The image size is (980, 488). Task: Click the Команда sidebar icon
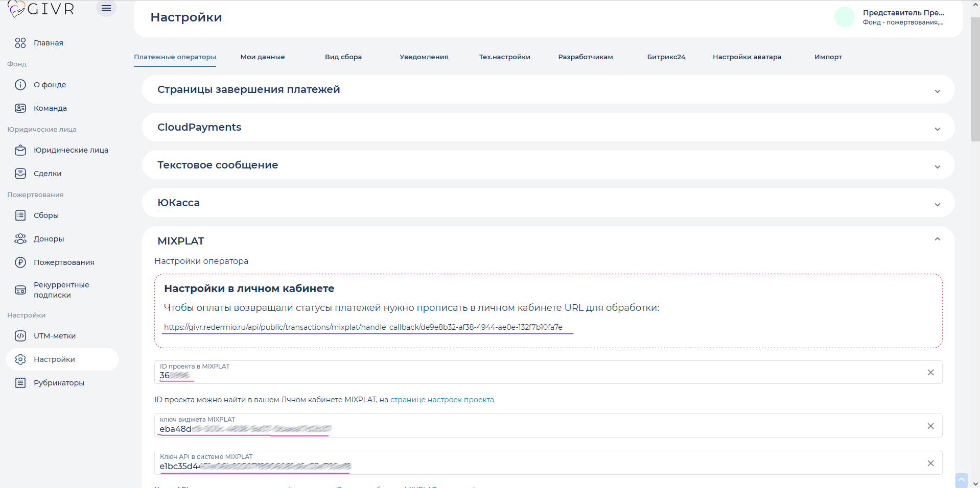pos(20,108)
